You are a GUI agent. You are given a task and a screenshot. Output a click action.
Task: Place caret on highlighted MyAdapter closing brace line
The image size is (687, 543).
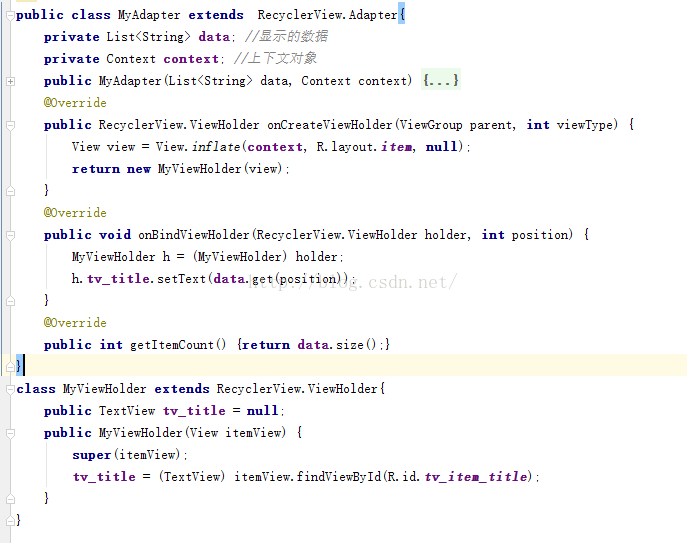(x=19, y=366)
